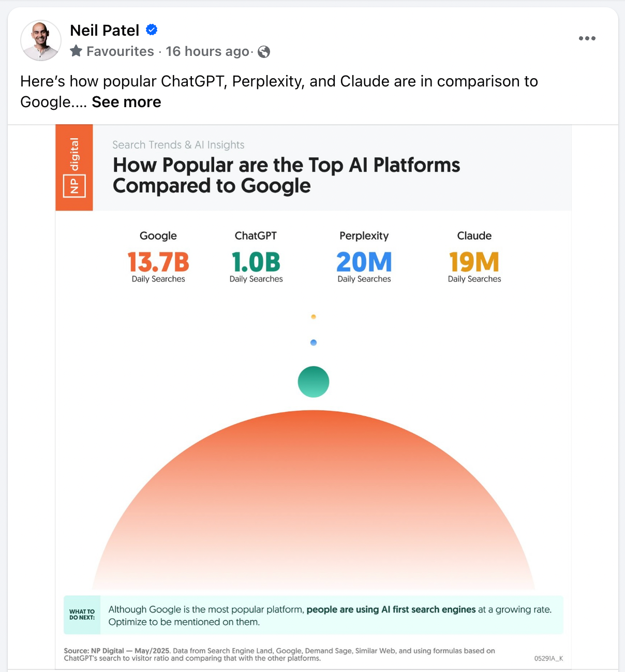Click the small blue Perplexity dot

click(314, 343)
